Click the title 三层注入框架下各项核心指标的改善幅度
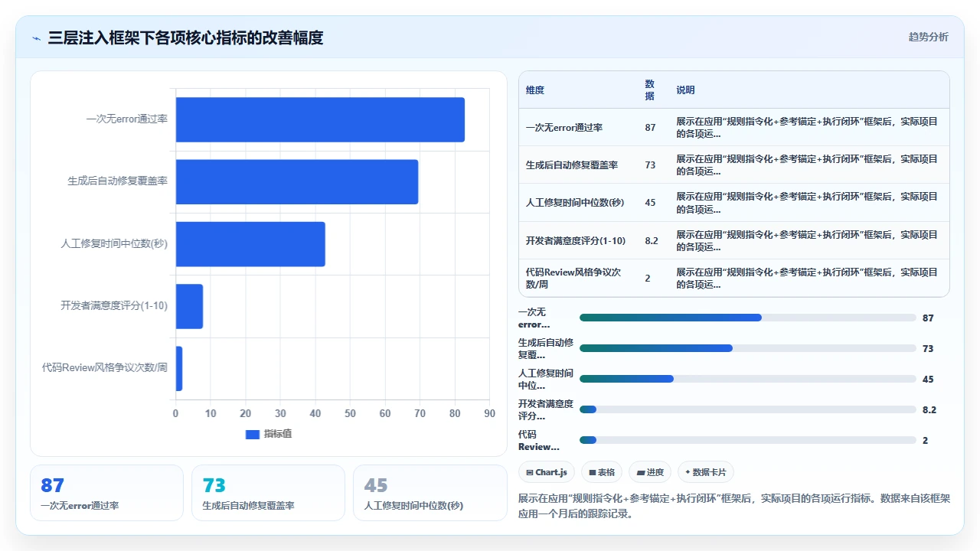The image size is (980, 551). tap(185, 37)
